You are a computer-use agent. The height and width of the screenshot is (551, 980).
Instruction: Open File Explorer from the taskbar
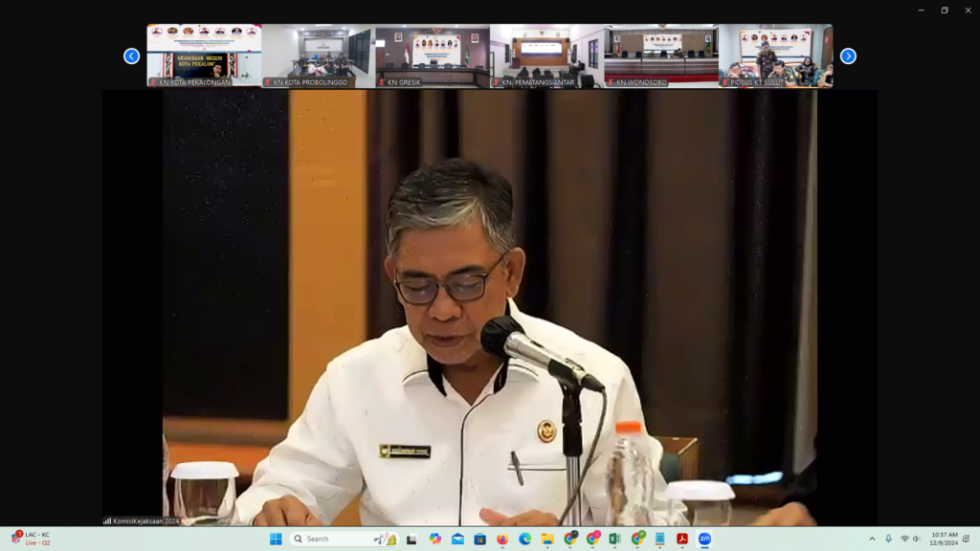[547, 539]
